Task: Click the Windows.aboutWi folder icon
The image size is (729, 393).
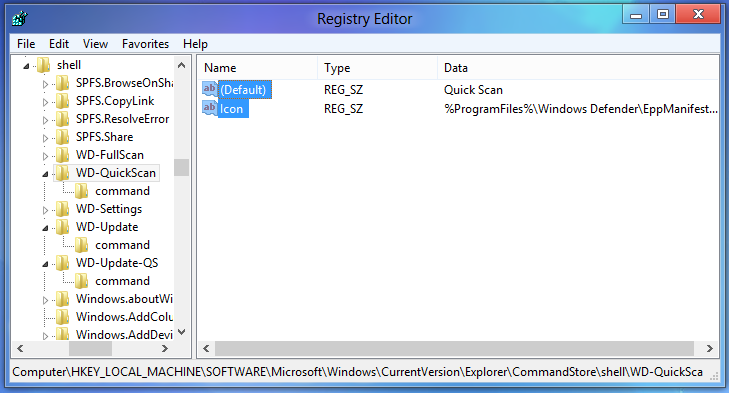Action: [63, 299]
